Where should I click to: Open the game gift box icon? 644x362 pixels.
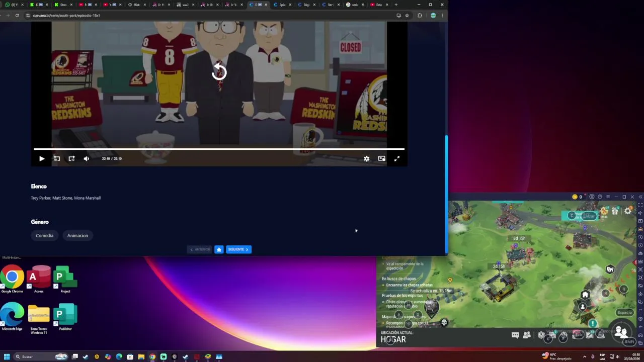(x=615, y=211)
